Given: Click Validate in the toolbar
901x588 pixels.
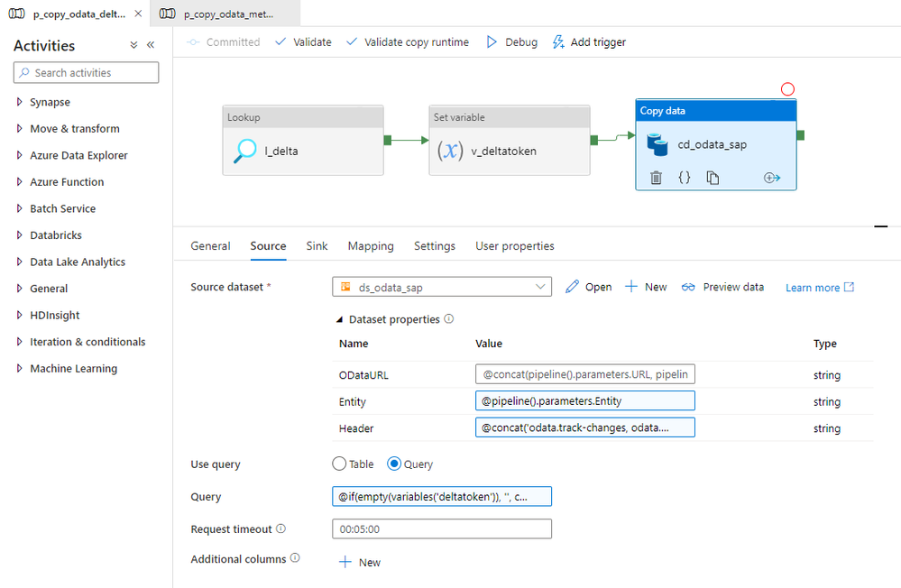Looking at the screenshot, I should pos(303,42).
